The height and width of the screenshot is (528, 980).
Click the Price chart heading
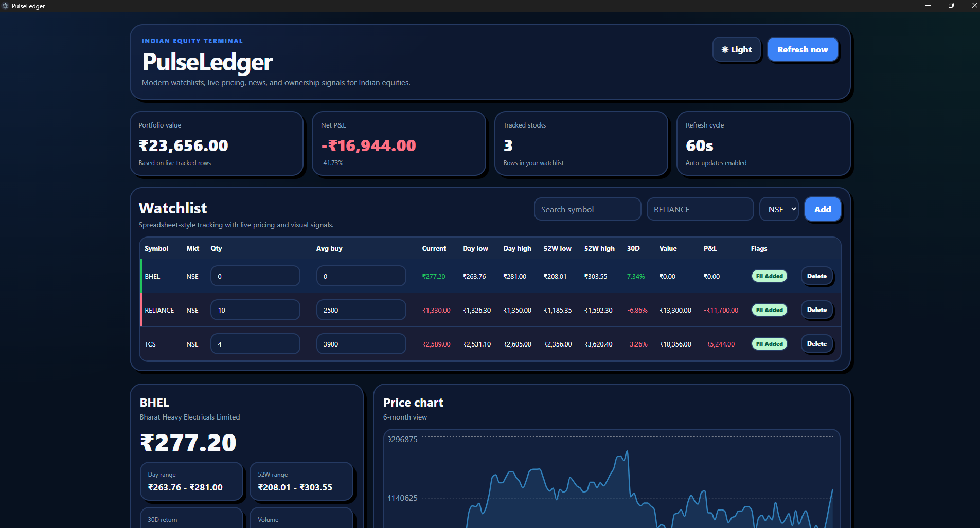[x=413, y=403]
